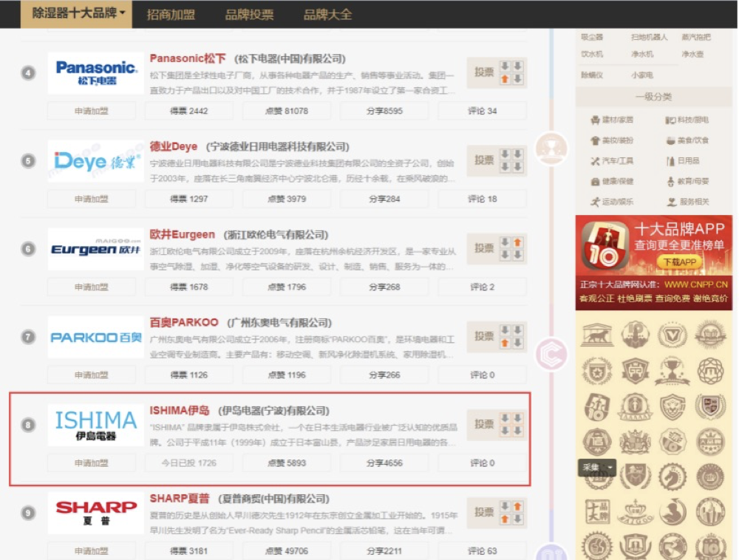The image size is (739, 560).
Task: Vote 投票 for ISHIMA伊岛
Action: (483, 425)
